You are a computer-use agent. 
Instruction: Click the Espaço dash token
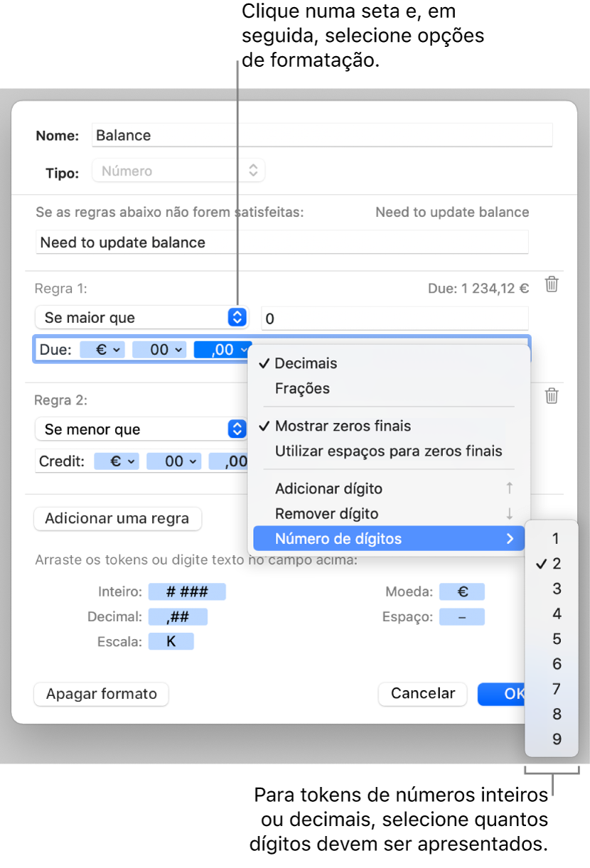462,616
